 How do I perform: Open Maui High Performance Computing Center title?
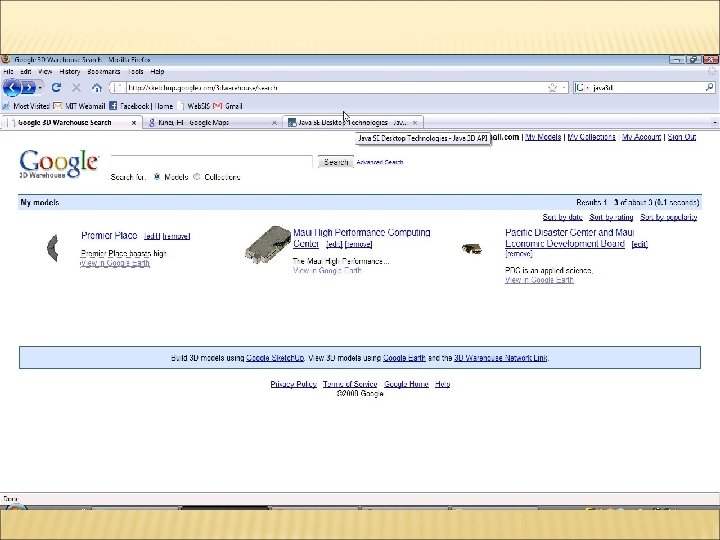361,238
